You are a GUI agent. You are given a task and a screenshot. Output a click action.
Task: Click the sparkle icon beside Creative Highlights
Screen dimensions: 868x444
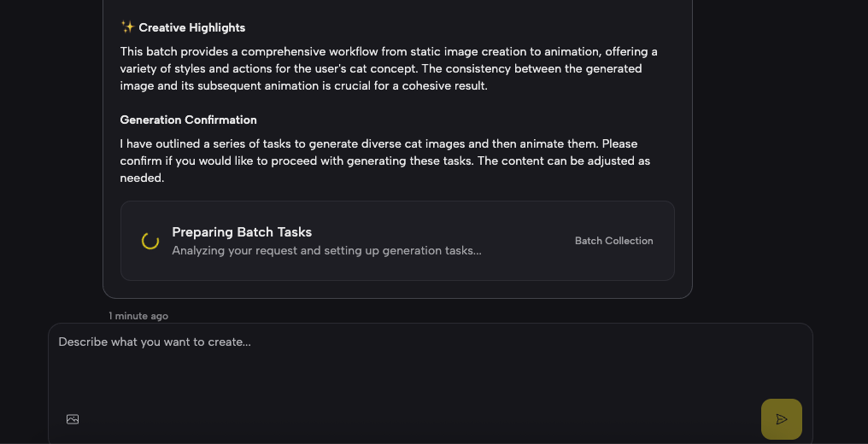coord(127,27)
